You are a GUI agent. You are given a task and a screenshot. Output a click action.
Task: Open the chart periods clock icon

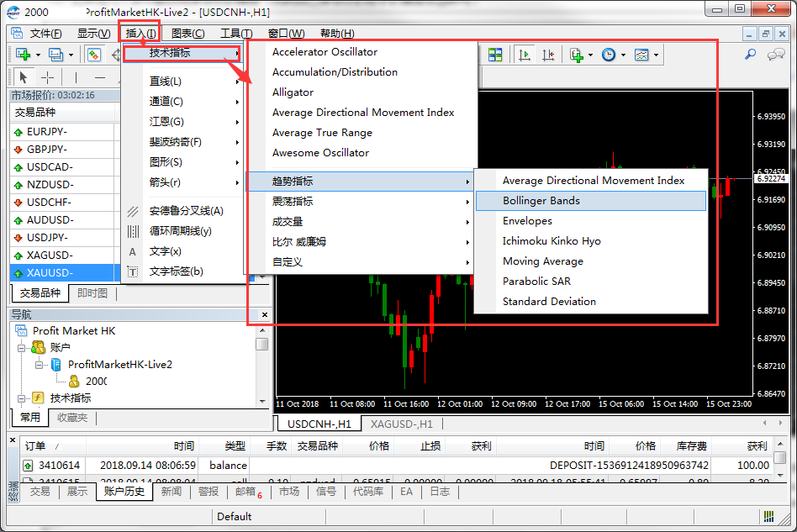point(607,55)
